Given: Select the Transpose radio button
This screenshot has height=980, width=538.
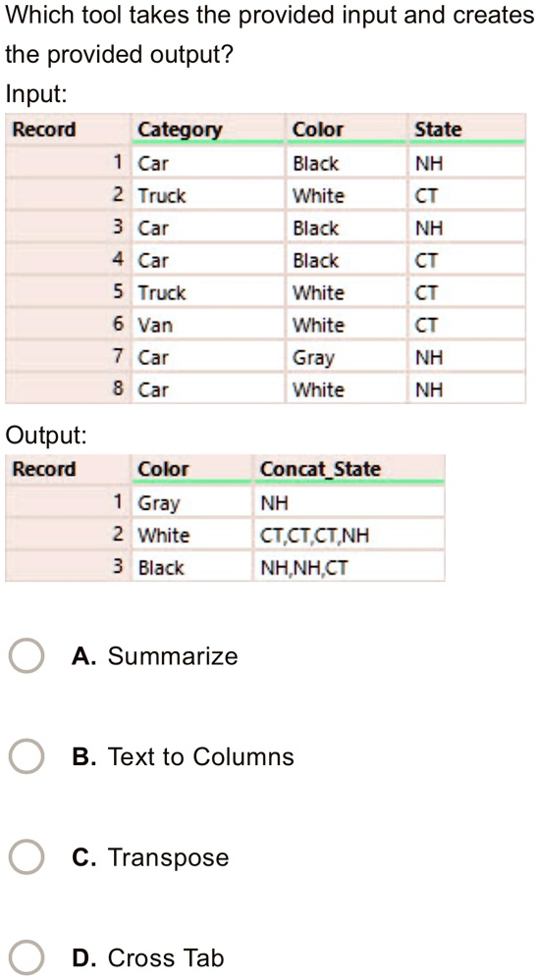Looking at the screenshot, I should 27,856.
